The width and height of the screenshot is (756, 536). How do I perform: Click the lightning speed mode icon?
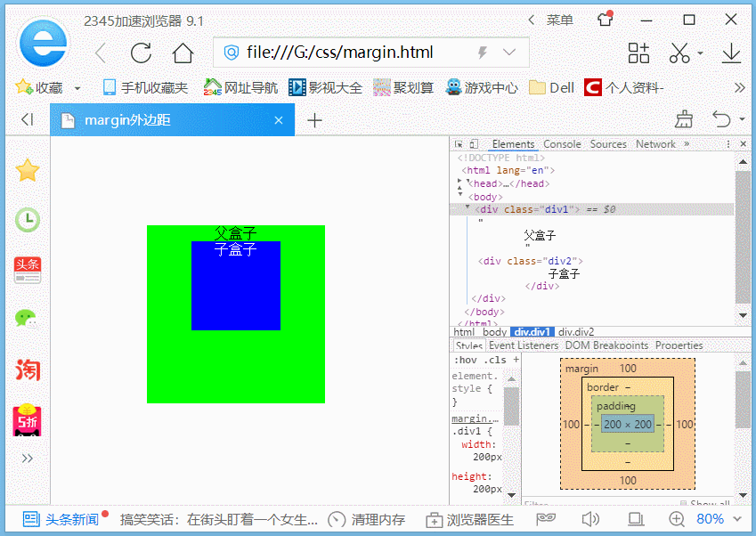[482, 52]
